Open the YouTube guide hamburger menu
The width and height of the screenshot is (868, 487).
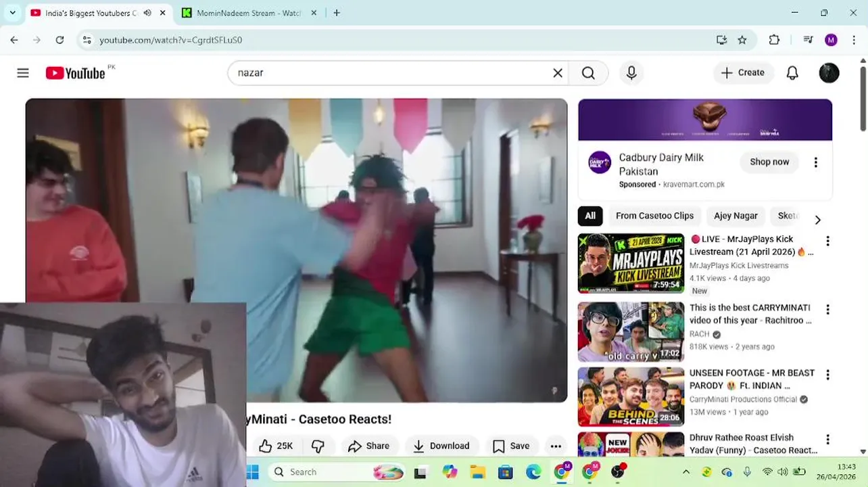(x=23, y=73)
